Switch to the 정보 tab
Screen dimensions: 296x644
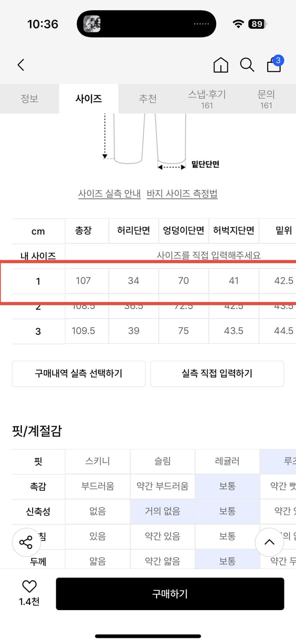pos(30,98)
